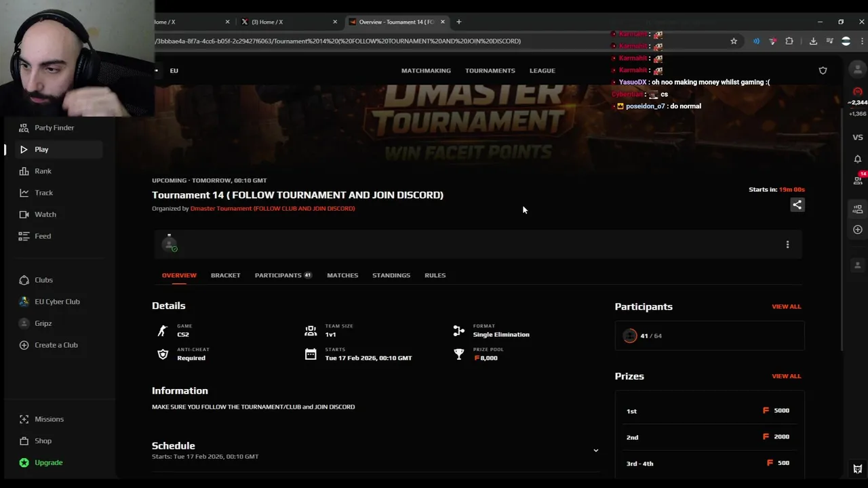Bookmark the page with the star icon
Screen dimensions: 868x488
734,41
